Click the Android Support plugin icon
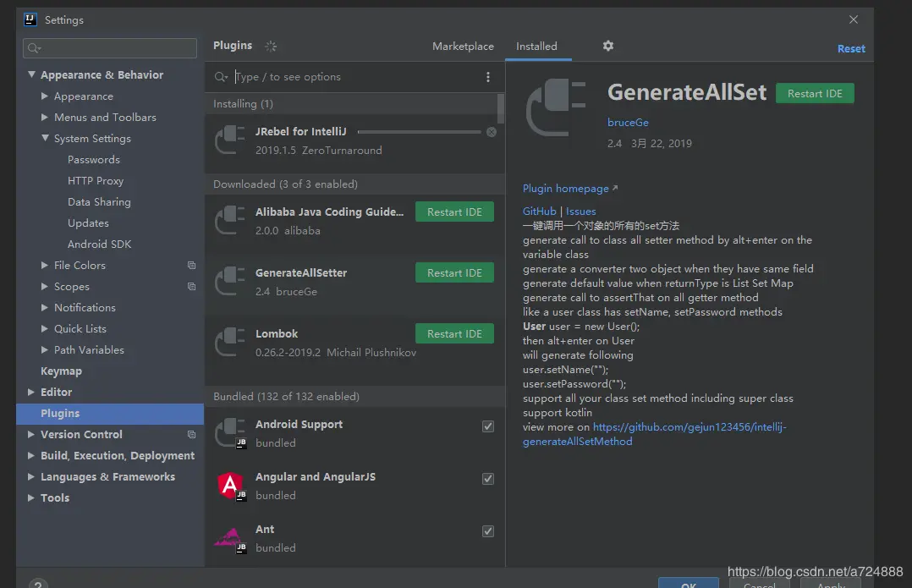The width and height of the screenshot is (912, 588). tap(230, 433)
